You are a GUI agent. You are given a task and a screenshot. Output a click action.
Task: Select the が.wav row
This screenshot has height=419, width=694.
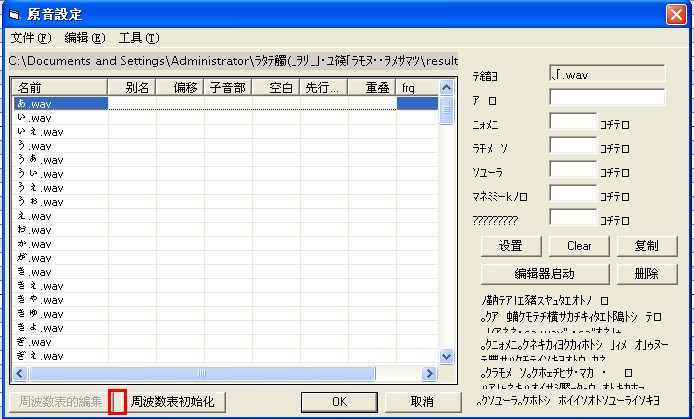(x=226, y=258)
